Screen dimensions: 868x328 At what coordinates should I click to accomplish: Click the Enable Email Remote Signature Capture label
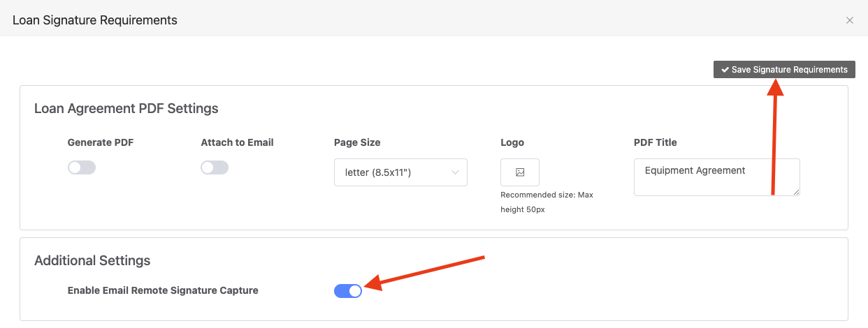click(163, 290)
